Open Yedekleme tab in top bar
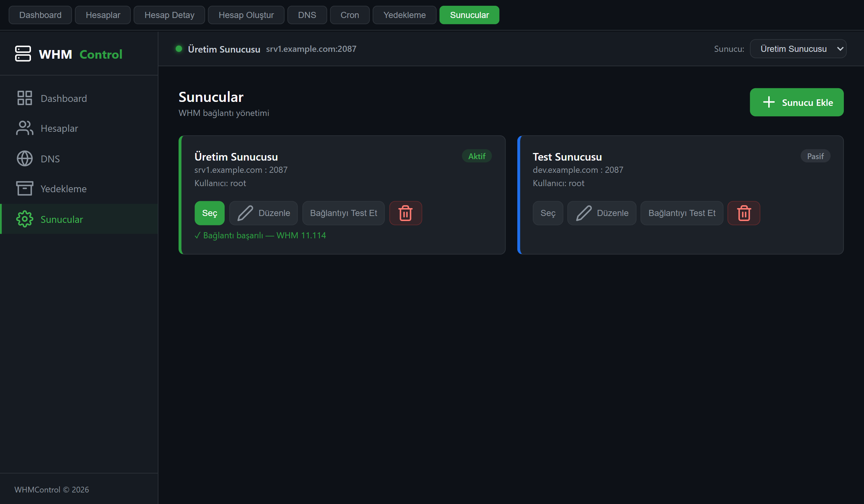This screenshot has height=504, width=864. tap(404, 15)
